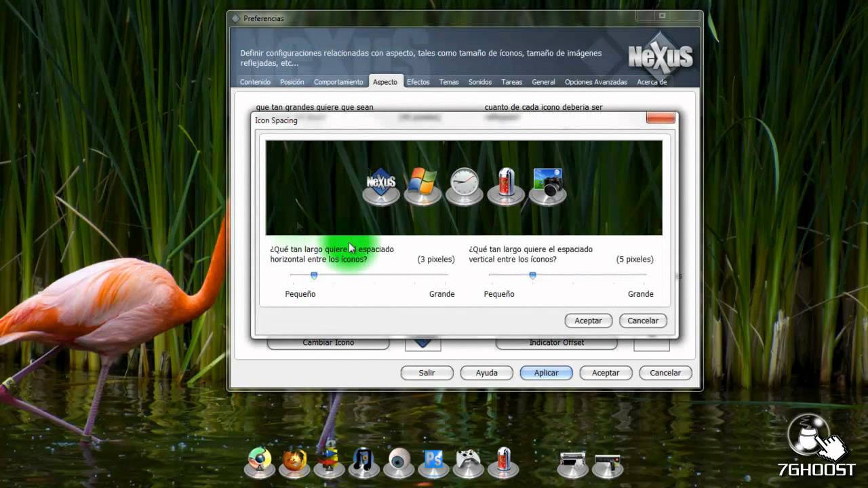Image resolution: width=868 pixels, height=488 pixels.
Task: Launch Google Chrome from the dock
Action: point(259,463)
